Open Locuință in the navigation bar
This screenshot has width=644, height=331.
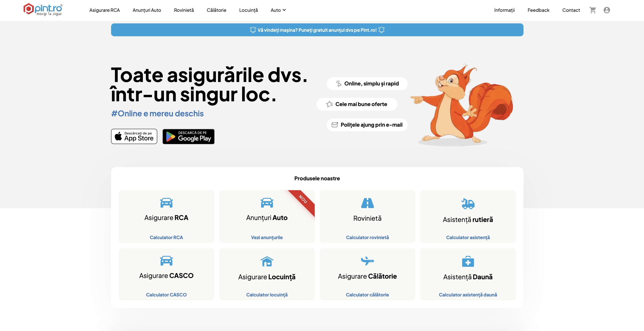click(248, 10)
